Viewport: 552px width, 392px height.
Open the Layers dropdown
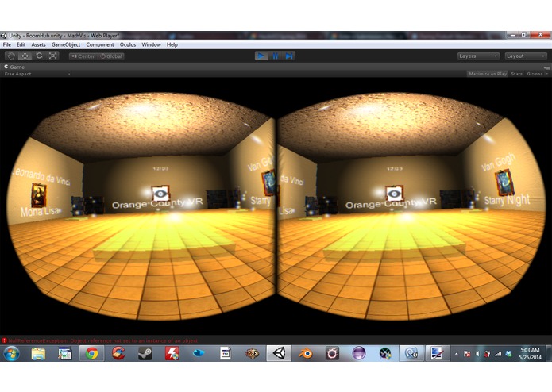point(478,56)
